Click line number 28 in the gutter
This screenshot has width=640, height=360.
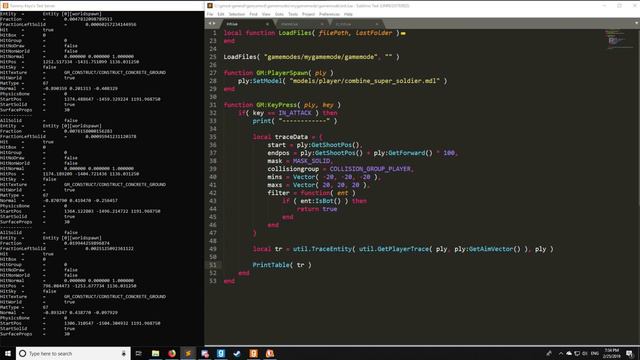(x=212, y=81)
